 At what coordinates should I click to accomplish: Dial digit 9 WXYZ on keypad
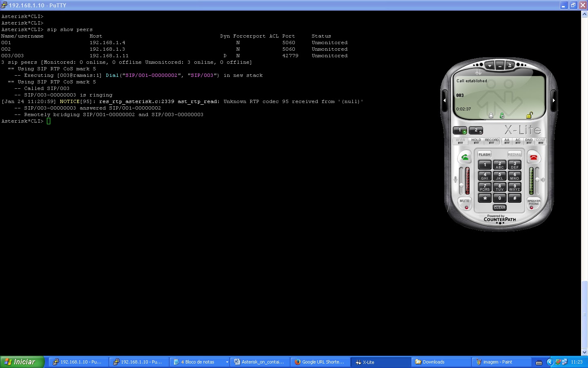click(514, 187)
